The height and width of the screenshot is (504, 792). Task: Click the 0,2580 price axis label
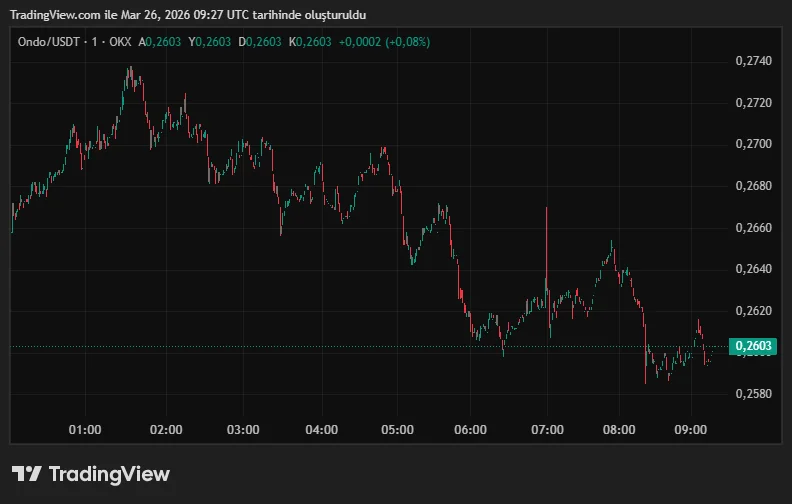click(x=752, y=394)
